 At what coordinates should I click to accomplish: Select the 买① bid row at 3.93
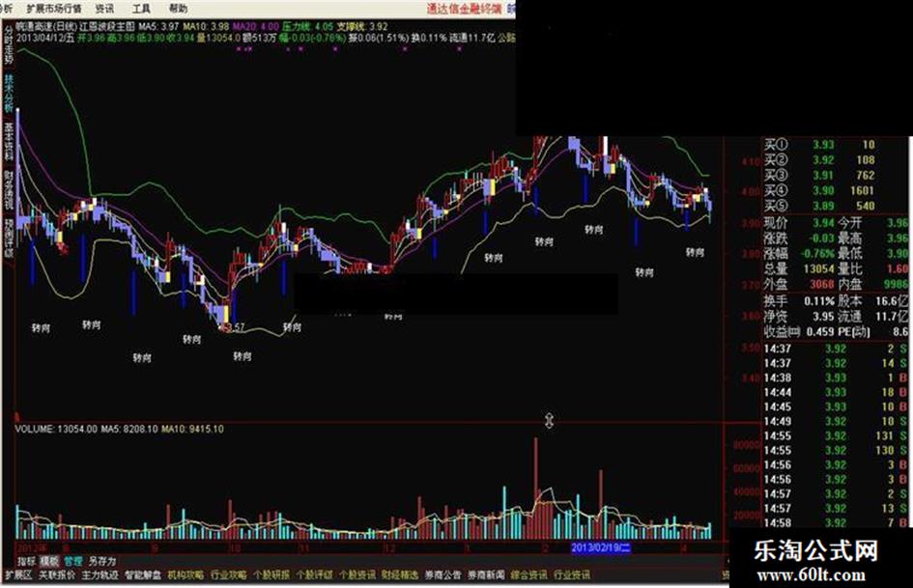tap(820, 145)
